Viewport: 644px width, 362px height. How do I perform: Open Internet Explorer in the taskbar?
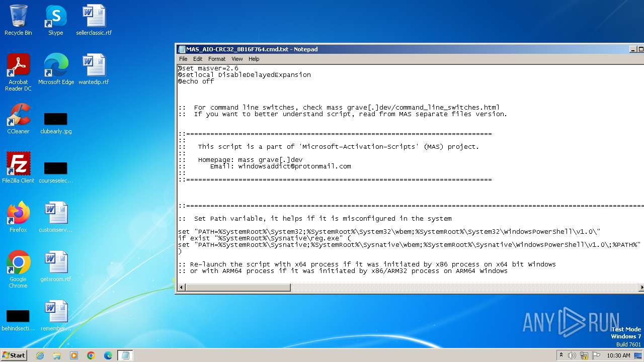click(x=40, y=355)
